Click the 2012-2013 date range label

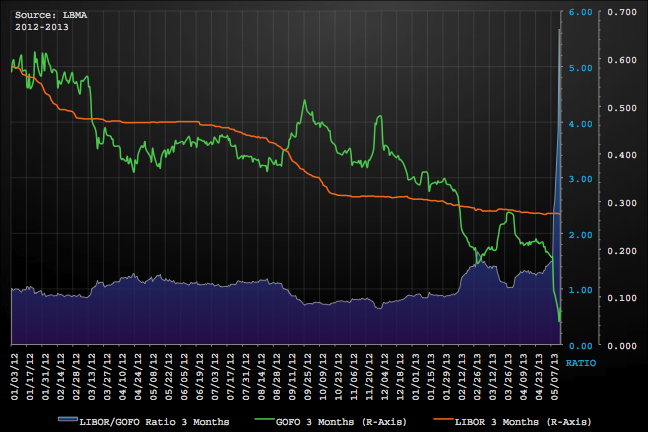(37, 24)
